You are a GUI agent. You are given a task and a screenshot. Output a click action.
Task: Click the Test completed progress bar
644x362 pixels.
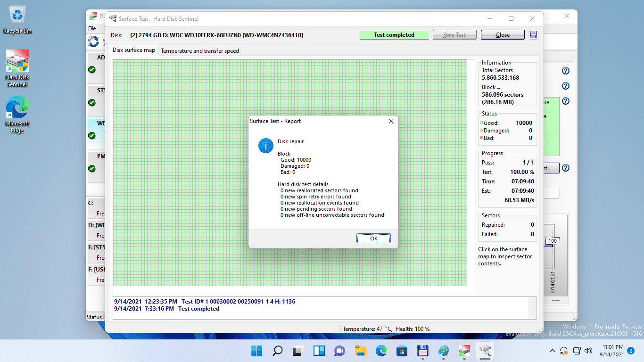[394, 35]
